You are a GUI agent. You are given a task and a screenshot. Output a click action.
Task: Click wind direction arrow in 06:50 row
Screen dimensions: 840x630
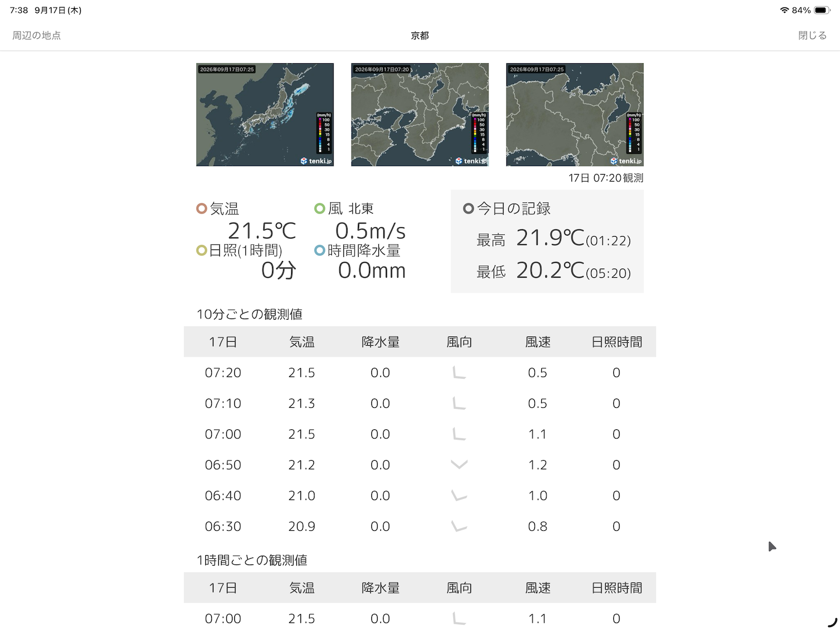pos(459,465)
